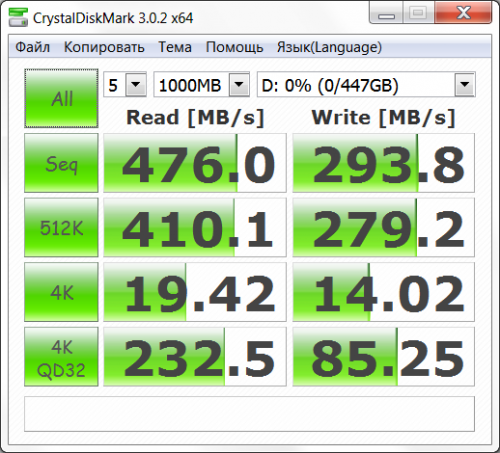The height and width of the screenshot is (453, 500).
Task: Select the 512K read value 410.1
Action: [195, 227]
